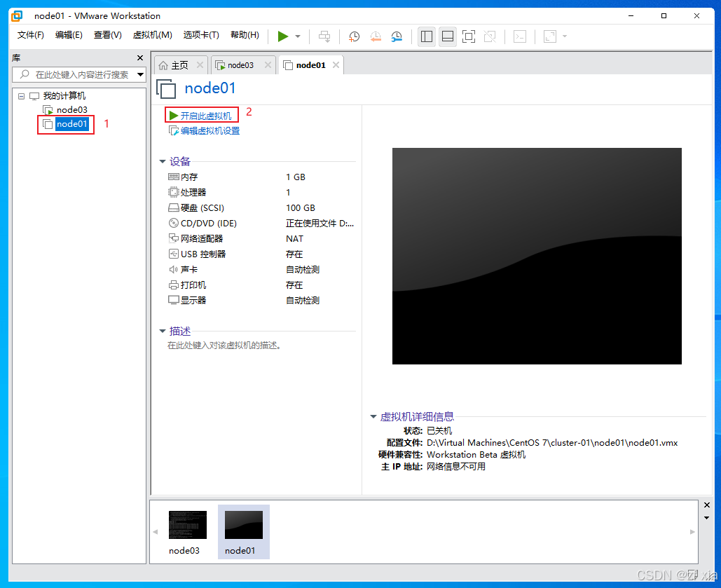Image resolution: width=721 pixels, height=588 pixels.
Task: Click 开启此虚拟机 to power on
Action: 205,116
